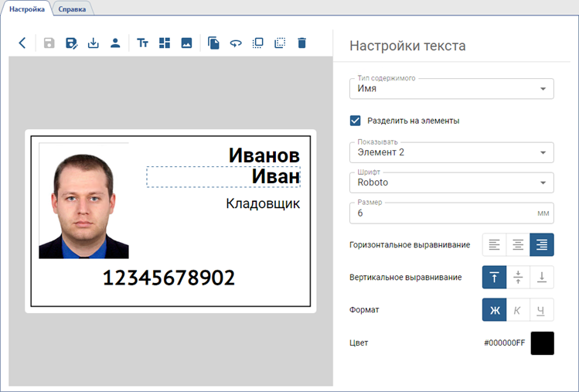Click the copy element icon
The height and width of the screenshot is (392, 579).
point(213,43)
